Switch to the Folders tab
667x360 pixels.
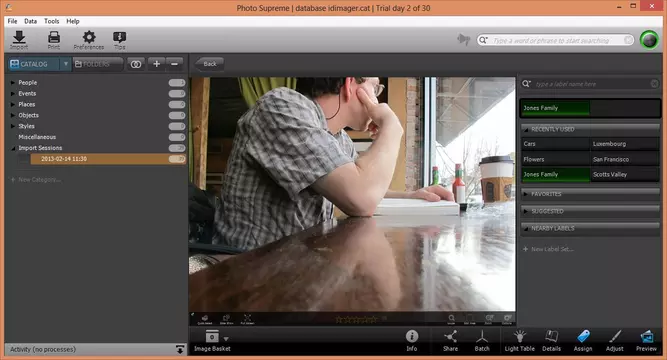point(97,64)
